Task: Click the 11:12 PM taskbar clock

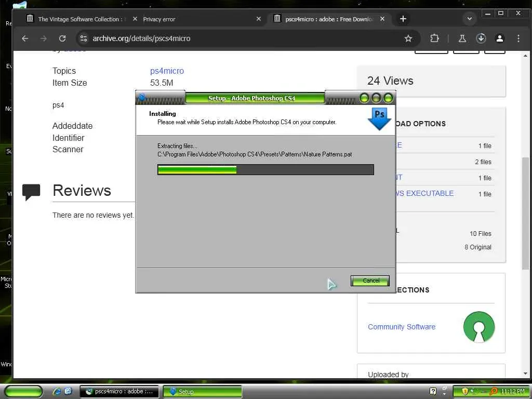Action: tap(512, 391)
